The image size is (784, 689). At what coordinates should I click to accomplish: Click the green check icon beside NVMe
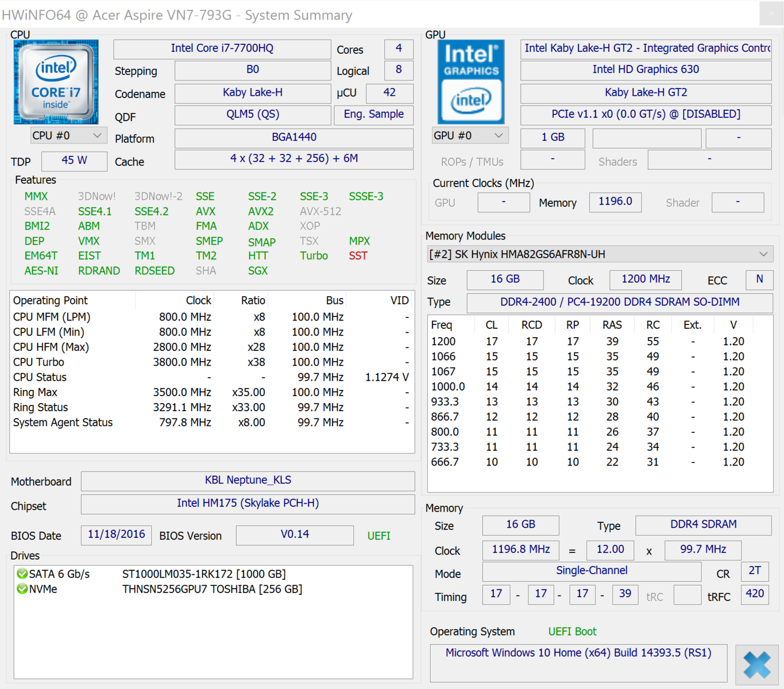(22, 589)
